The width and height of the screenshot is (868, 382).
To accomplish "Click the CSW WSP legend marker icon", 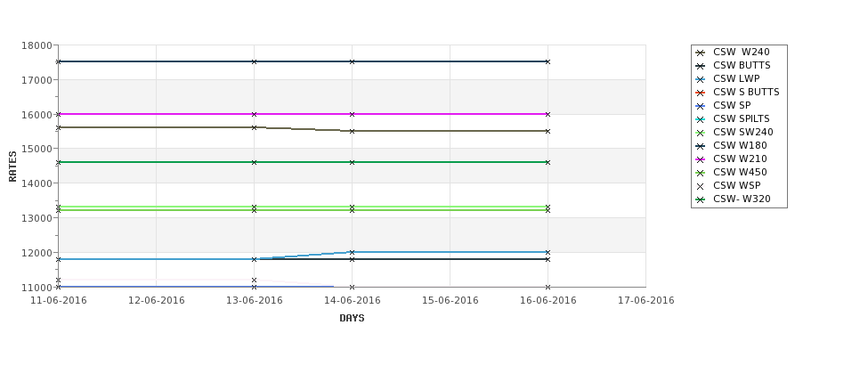I will (x=701, y=186).
